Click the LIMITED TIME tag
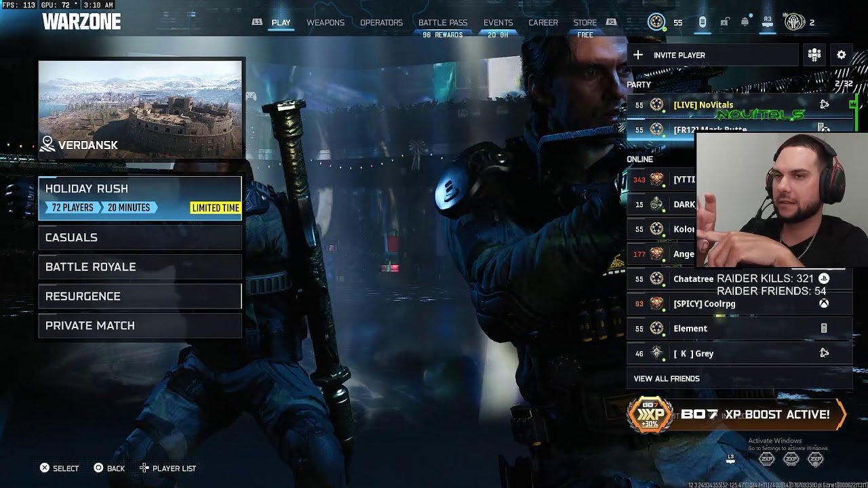 [x=215, y=208]
